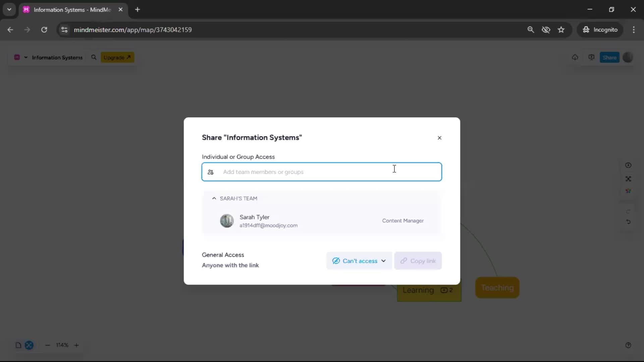This screenshot has width=644, height=362.
Task: Click the Copy link button
Action: (418, 261)
